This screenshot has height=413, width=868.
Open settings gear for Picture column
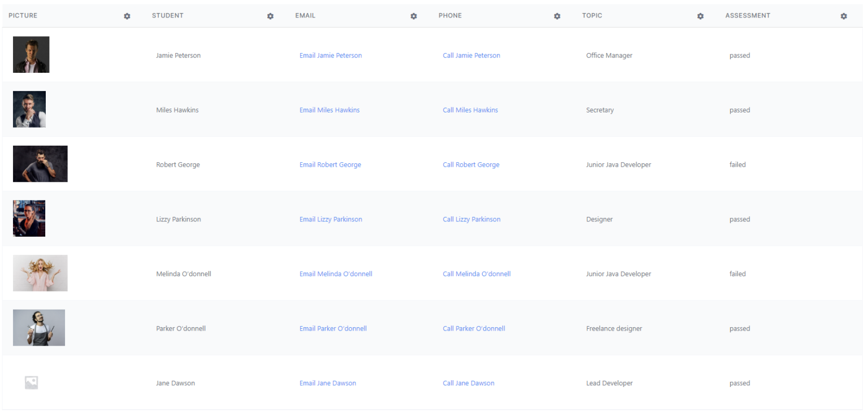[127, 16]
